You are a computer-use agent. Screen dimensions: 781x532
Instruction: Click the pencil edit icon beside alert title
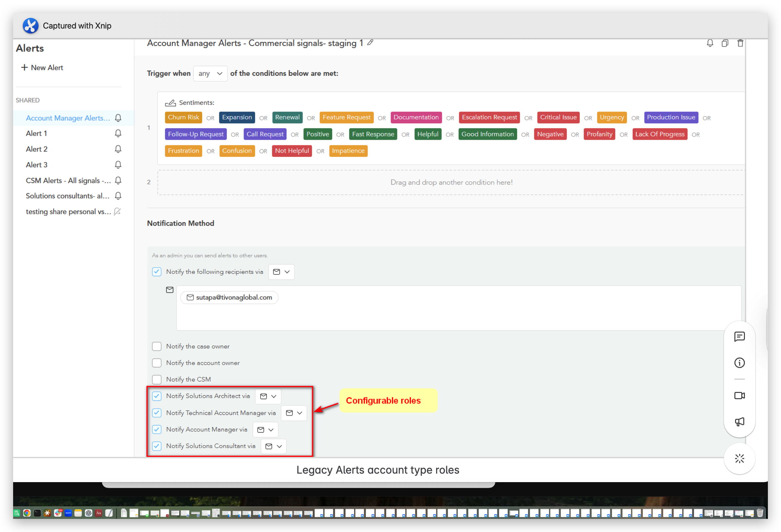pyautogui.click(x=370, y=43)
